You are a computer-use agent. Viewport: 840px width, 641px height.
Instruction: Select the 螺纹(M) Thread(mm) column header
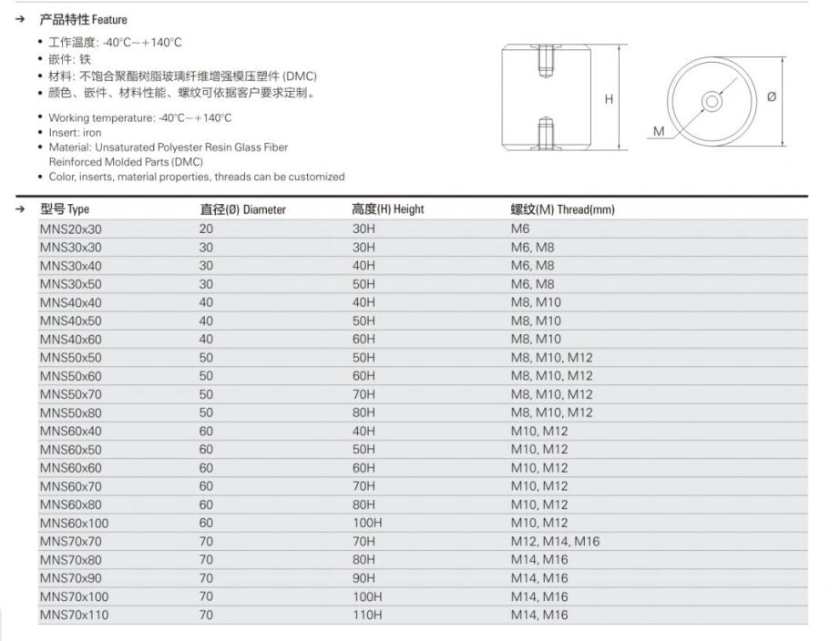tap(562, 209)
